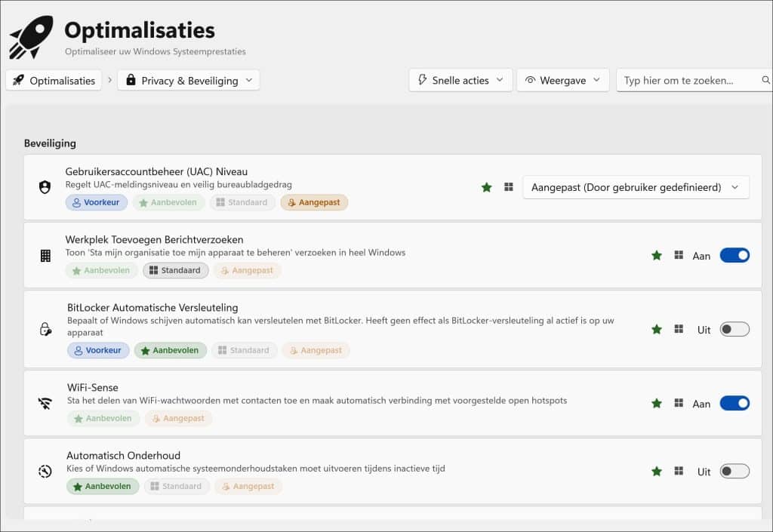Open the Snelle acties menu
The width and height of the screenshot is (773, 532).
[460, 80]
